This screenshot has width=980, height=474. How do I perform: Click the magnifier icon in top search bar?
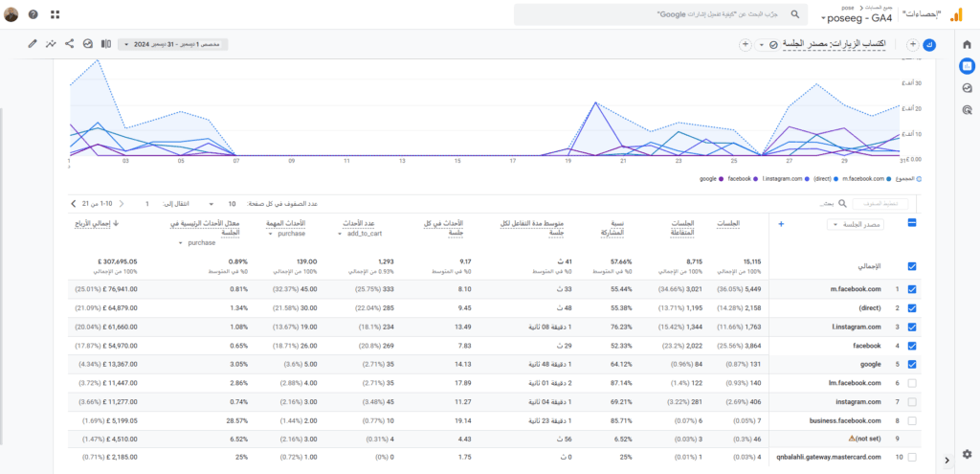click(795, 13)
